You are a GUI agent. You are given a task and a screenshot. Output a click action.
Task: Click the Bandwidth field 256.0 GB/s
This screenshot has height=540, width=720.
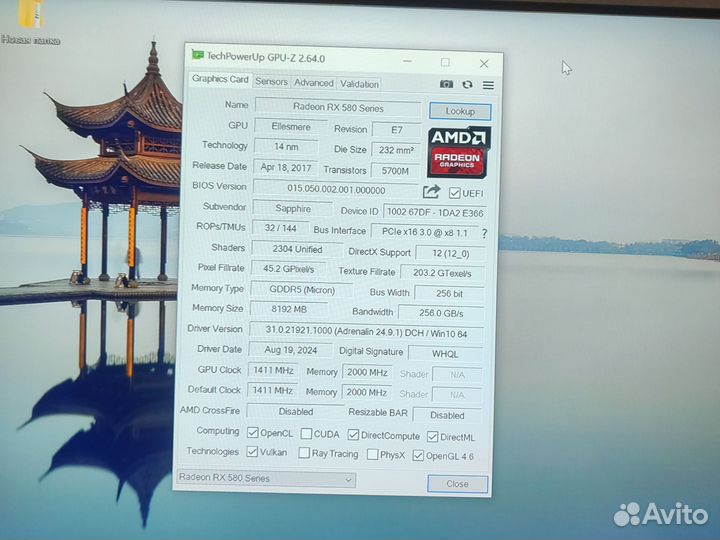pyautogui.click(x=441, y=313)
